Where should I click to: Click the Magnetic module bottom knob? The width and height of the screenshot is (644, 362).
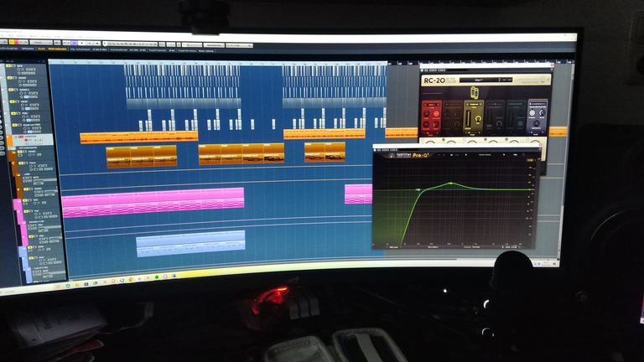coord(537,123)
